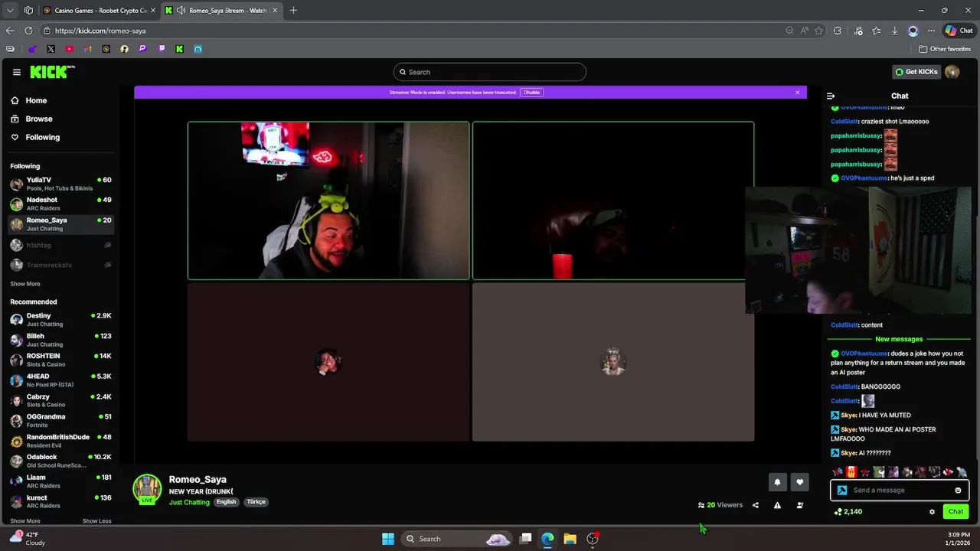Enable stream notifications bell
This screenshot has width=980, height=551.
tap(777, 482)
